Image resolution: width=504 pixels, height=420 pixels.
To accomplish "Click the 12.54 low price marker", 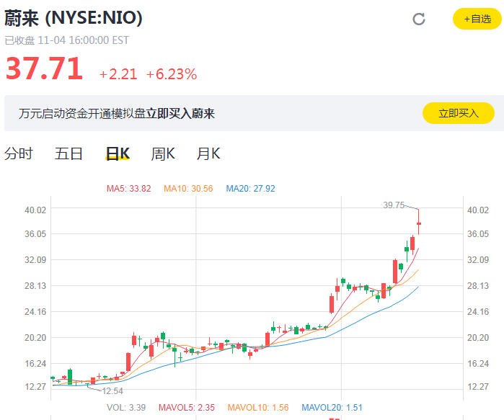I will point(112,390).
